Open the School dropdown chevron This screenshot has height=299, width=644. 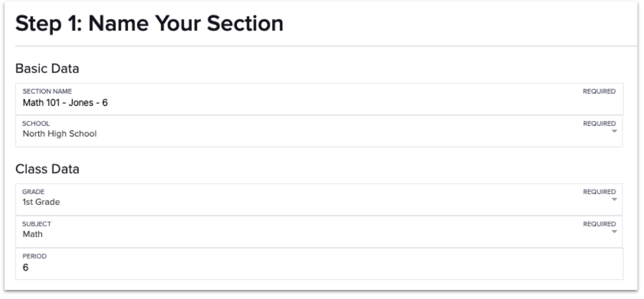(x=613, y=131)
